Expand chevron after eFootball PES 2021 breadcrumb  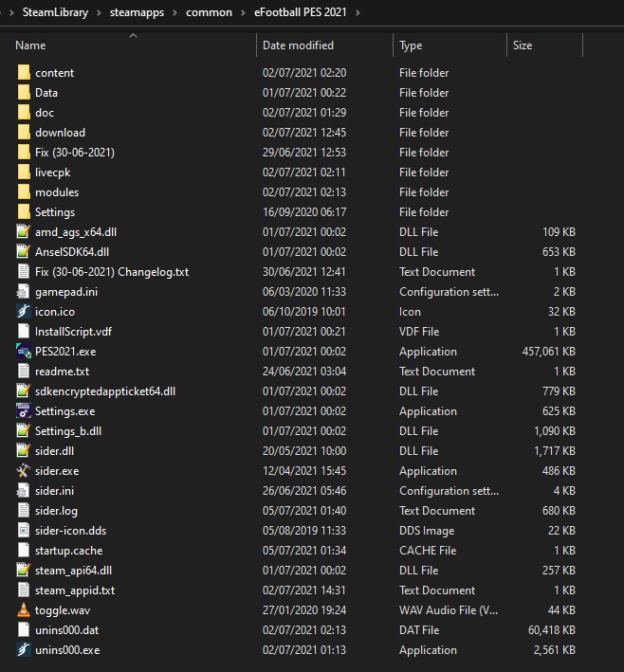358,12
